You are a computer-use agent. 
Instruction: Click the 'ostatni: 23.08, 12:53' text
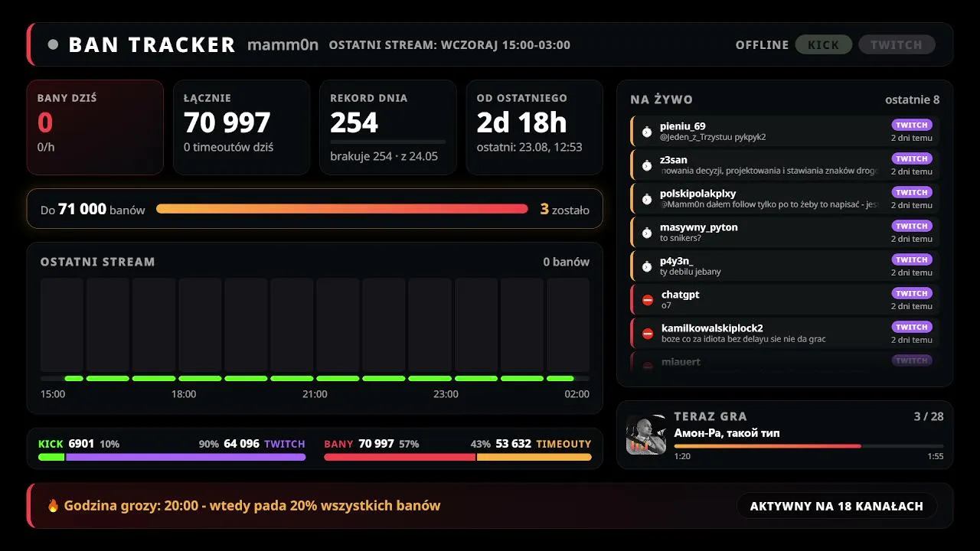(x=529, y=147)
